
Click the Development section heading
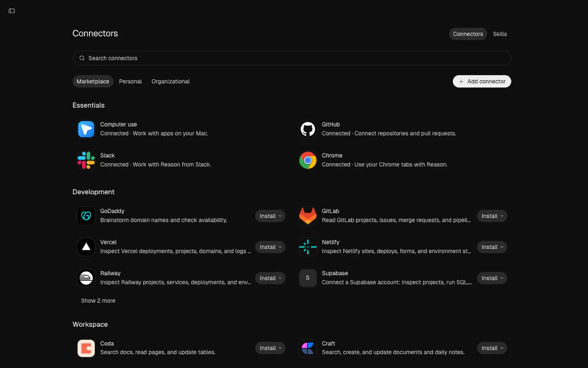click(93, 192)
